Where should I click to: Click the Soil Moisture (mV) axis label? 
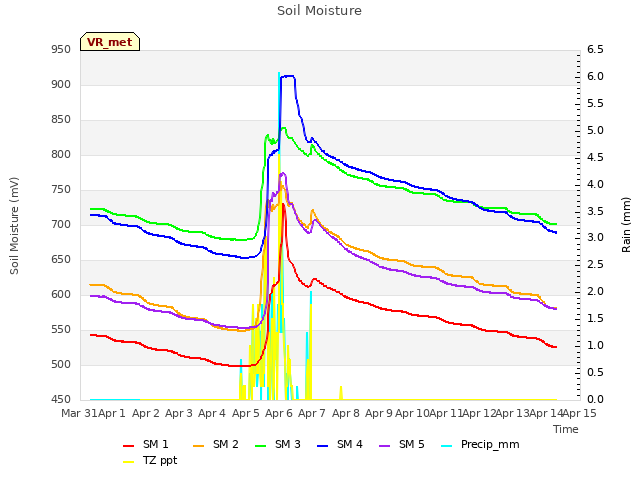coord(14,226)
